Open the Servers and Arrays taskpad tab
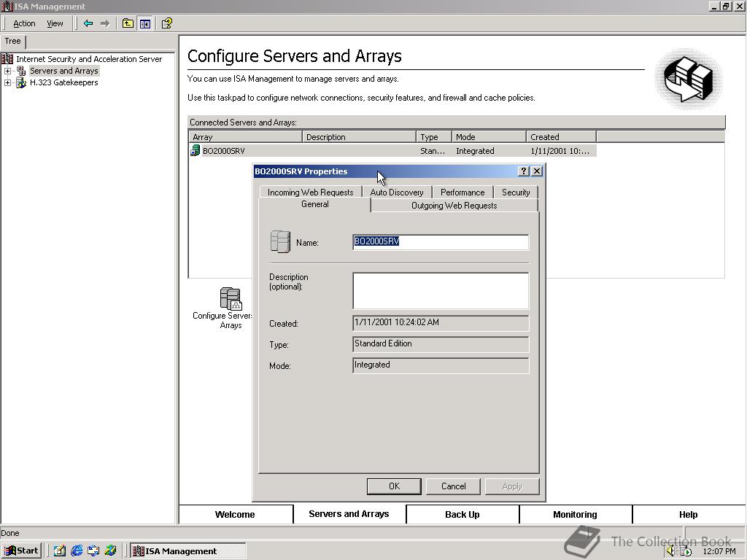The image size is (747, 560). [x=349, y=514]
